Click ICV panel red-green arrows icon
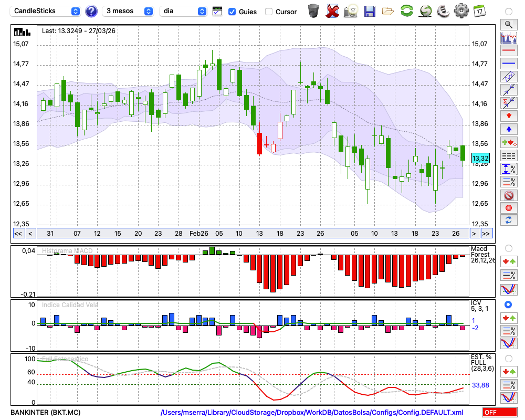Image resolution: width=525 pixels, height=420 pixels. tap(509, 318)
